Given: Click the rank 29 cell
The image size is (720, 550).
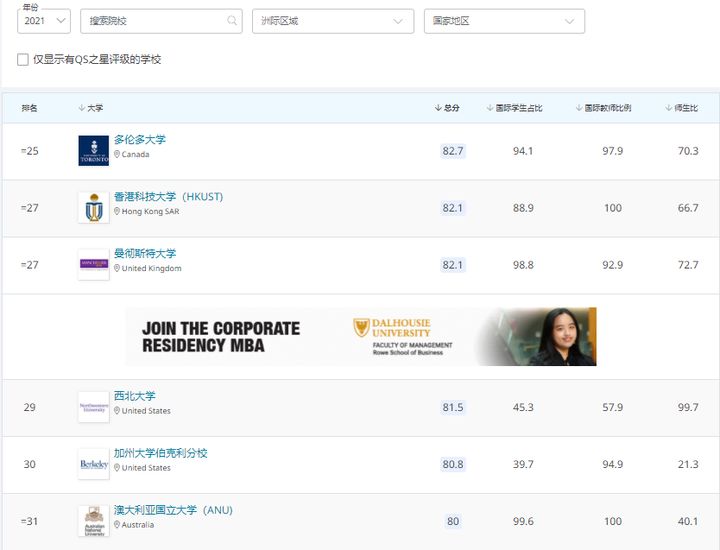Looking at the screenshot, I should (x=29, y=407).
